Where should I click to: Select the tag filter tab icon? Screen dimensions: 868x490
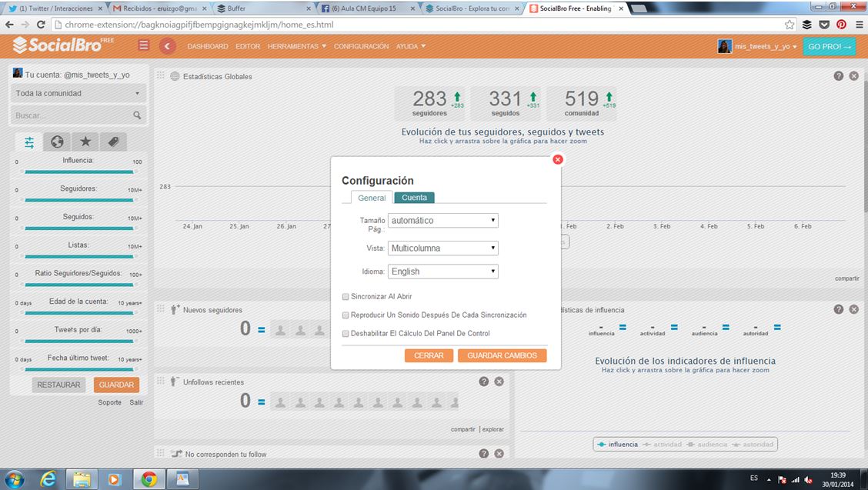(113, 142)
